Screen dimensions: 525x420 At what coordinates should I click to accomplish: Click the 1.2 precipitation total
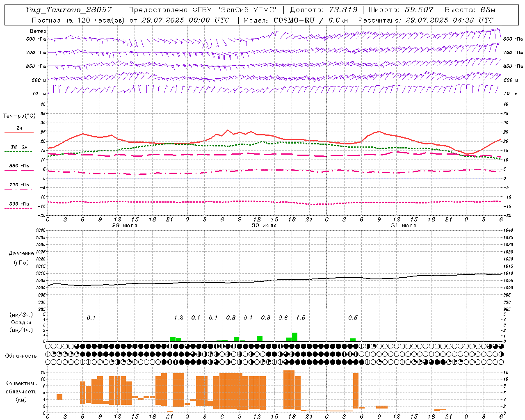point(178,317)
